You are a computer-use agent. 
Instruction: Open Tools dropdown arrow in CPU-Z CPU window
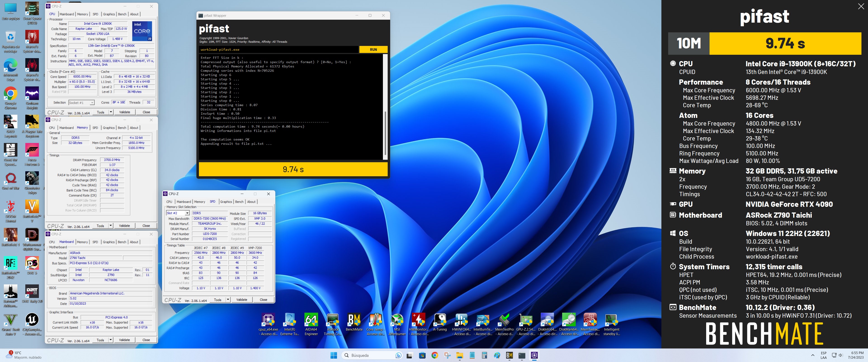tap(111, 112)
